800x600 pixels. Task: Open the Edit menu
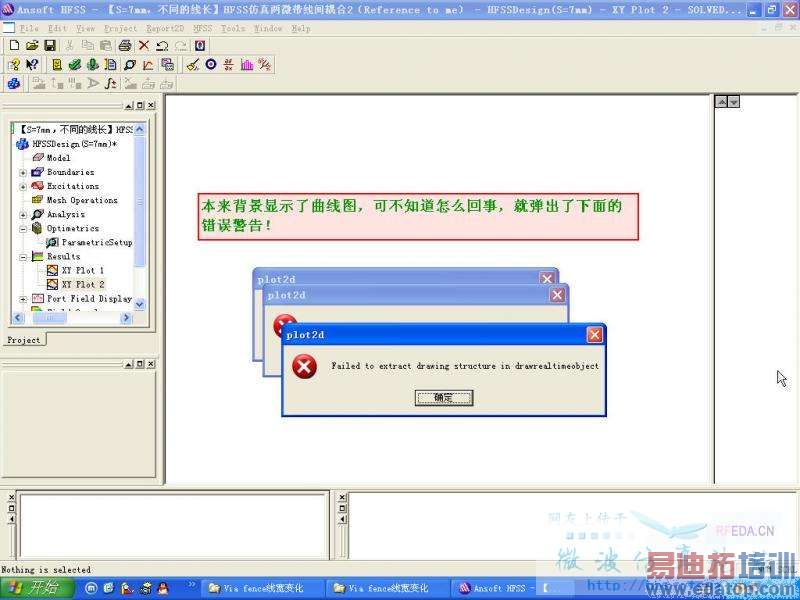[58, 29]
